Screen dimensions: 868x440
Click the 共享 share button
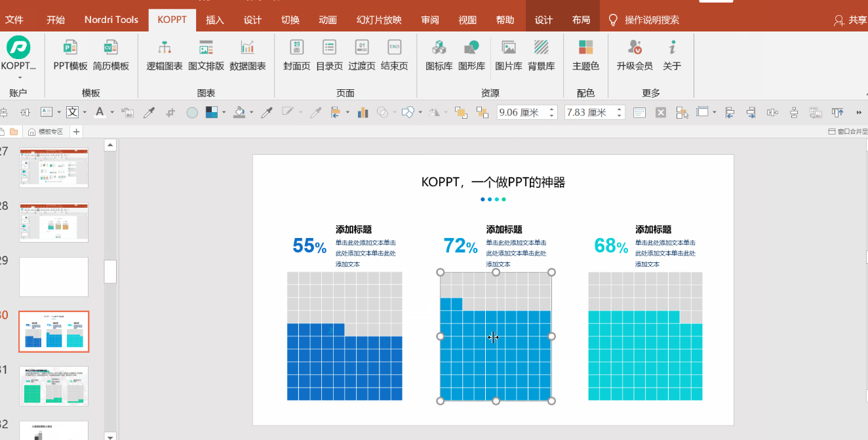(850, 20)
